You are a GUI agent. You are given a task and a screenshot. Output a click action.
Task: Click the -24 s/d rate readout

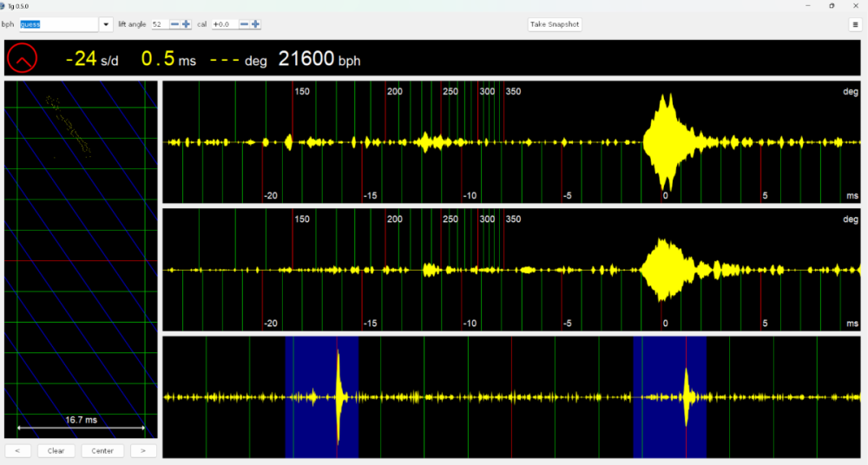pyautogui.click(x=92, y=59)
